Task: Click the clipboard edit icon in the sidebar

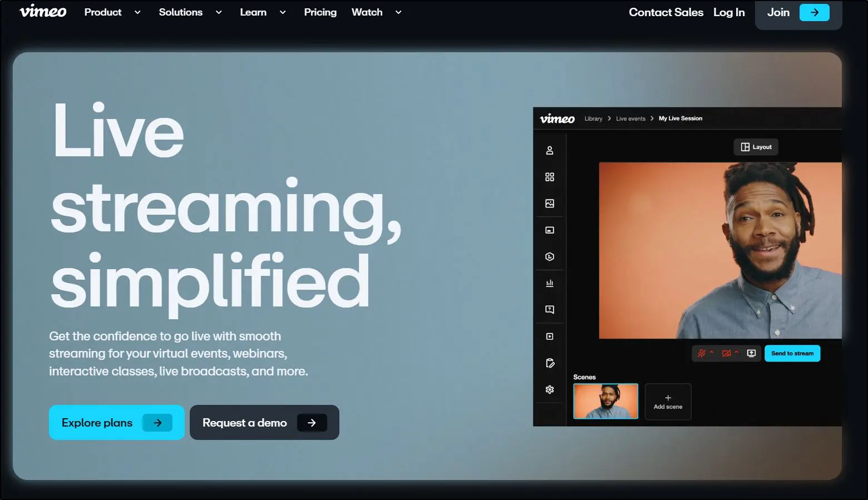Action: pos(550,363)
